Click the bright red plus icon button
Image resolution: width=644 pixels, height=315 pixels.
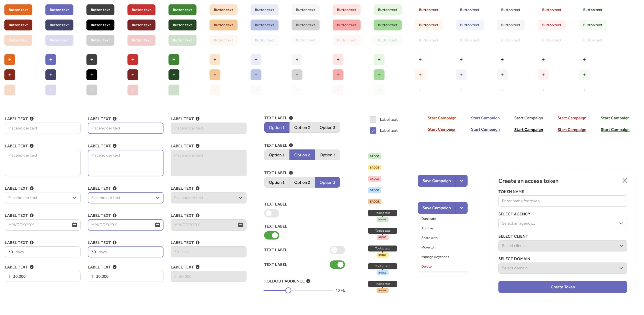(x=133, y=59)
